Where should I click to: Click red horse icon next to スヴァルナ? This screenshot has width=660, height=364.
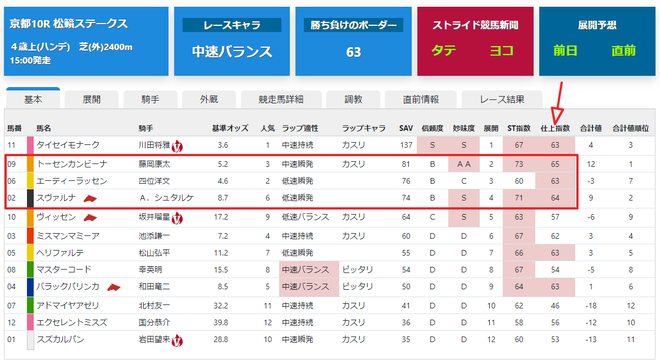[90, 198]
